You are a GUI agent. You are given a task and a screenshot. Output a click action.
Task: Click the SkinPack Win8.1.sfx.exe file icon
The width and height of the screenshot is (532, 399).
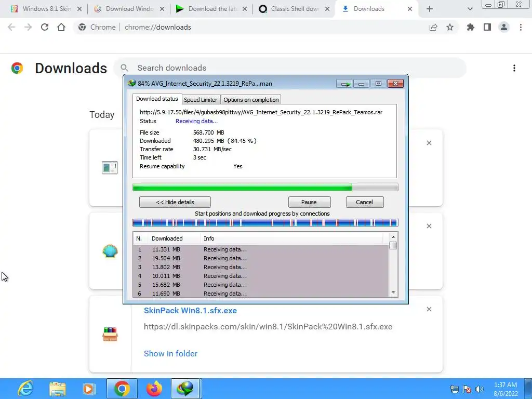[110, 334]
